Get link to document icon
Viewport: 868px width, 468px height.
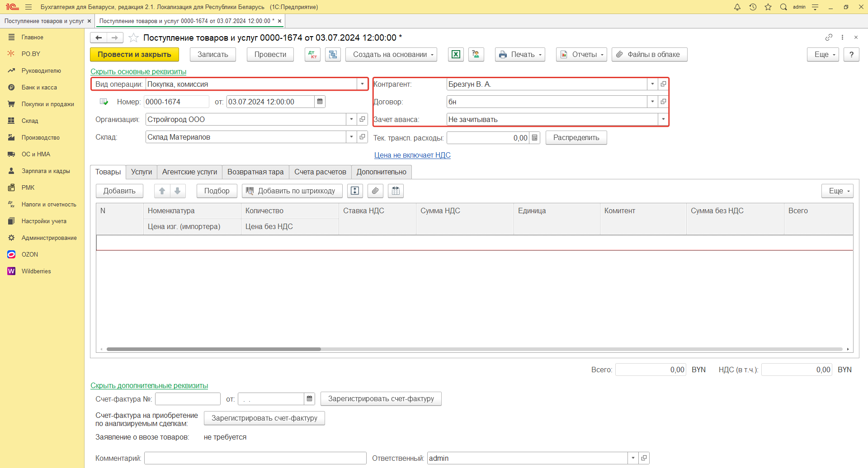coord(829,37)
